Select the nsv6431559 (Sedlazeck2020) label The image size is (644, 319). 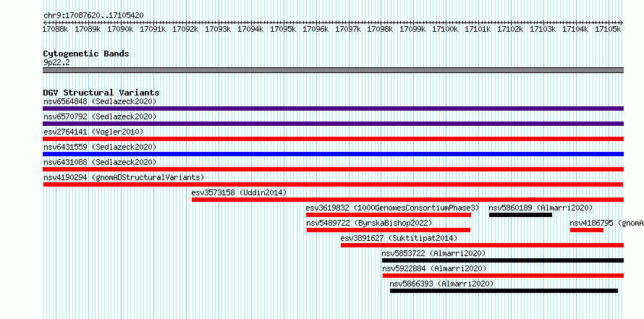(x=100, y=147)
